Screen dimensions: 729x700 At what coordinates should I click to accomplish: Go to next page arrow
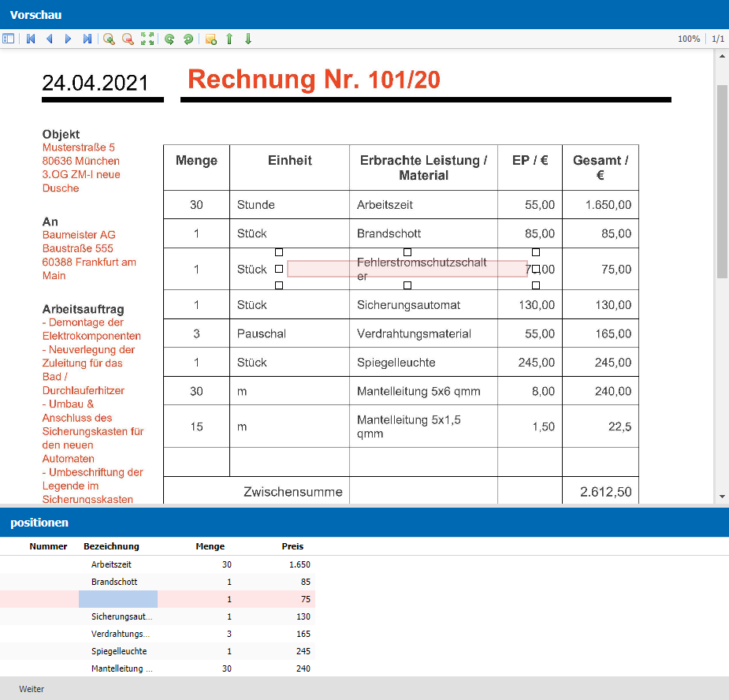click(x=68, y=39)
